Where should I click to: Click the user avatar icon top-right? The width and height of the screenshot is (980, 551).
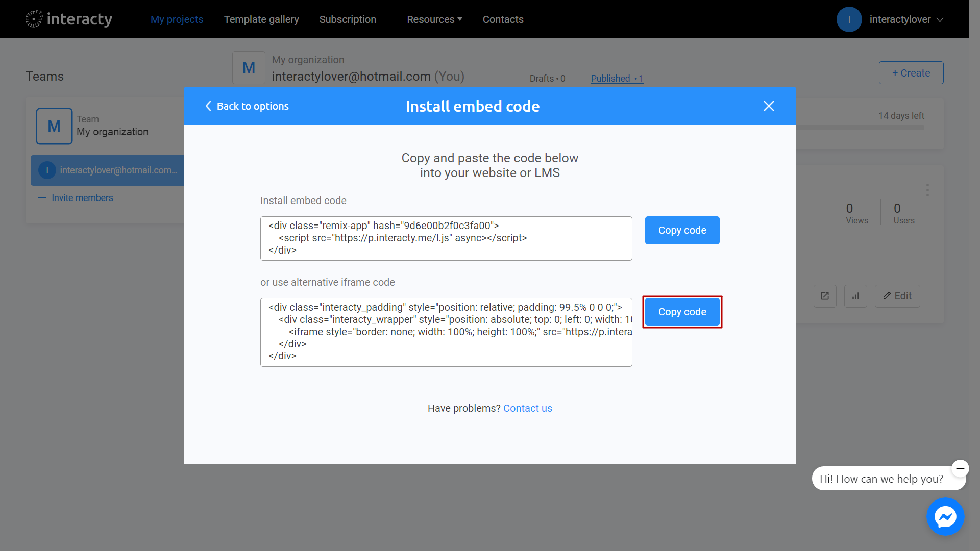(x=849, y=19)
